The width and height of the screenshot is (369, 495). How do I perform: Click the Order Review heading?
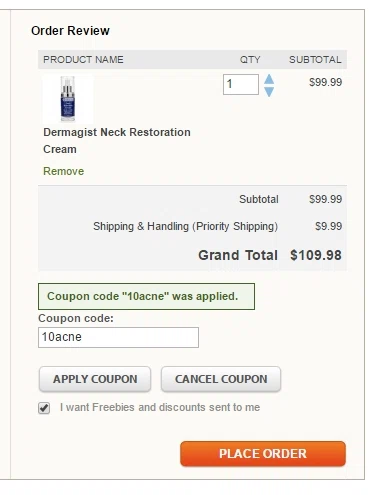tap(70, 31)
